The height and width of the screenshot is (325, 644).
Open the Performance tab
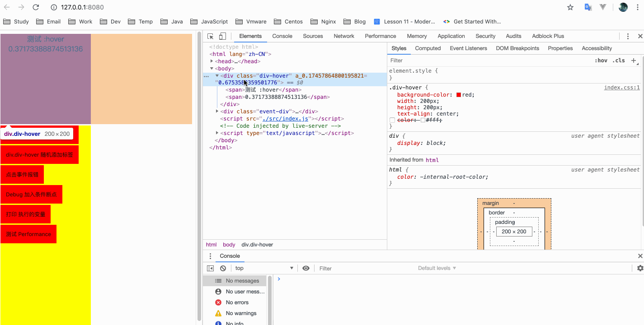tap(381, 36)
